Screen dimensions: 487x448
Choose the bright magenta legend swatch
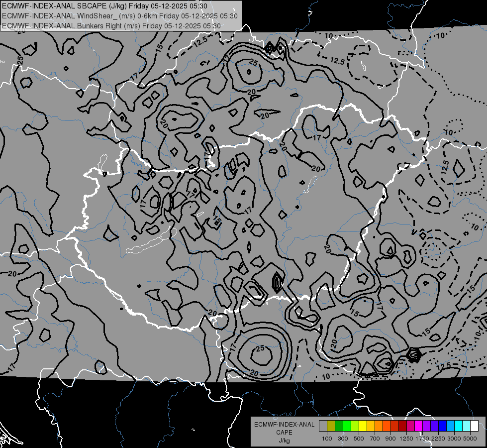click(419, 426)
